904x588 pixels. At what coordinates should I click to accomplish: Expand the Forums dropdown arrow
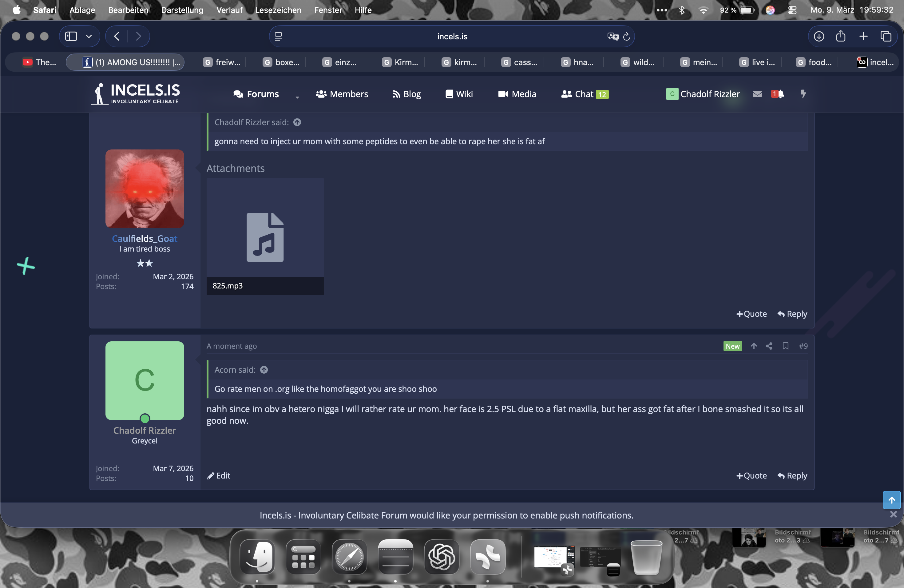point(297,97)
